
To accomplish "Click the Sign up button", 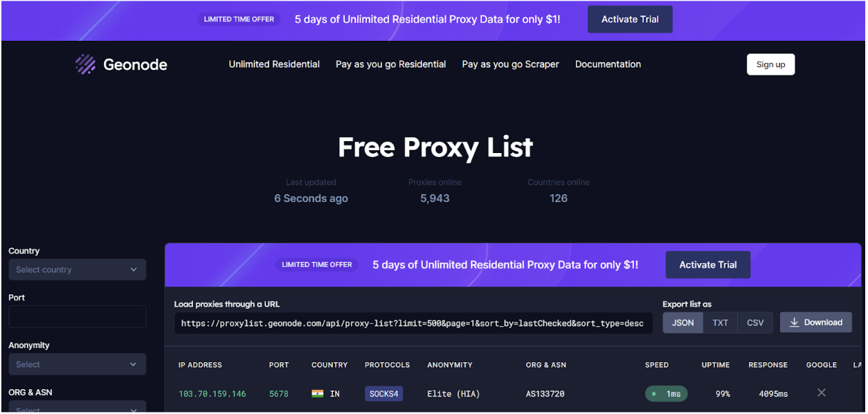I will (770, 64).
